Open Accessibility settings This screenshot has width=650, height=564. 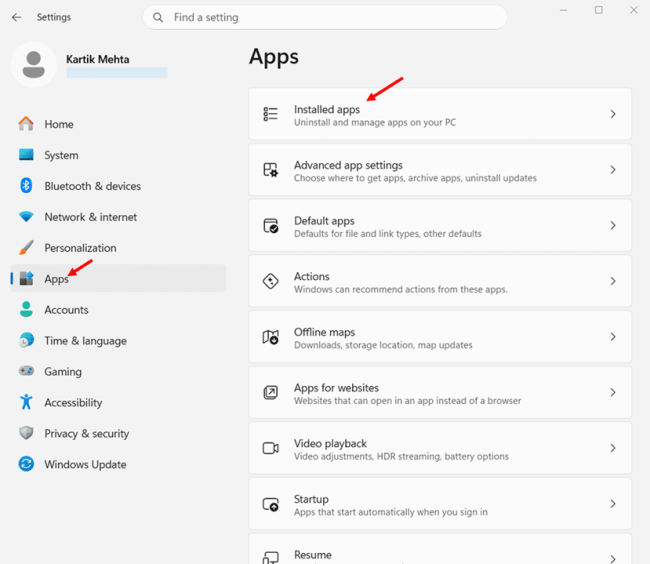(x=119, y=402)
